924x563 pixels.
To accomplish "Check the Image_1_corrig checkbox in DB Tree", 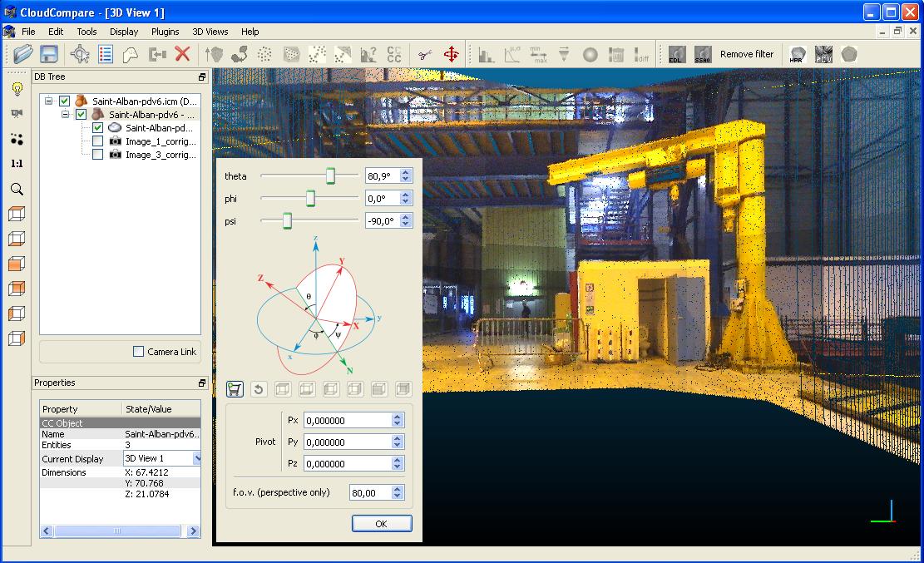I will 97,141.
